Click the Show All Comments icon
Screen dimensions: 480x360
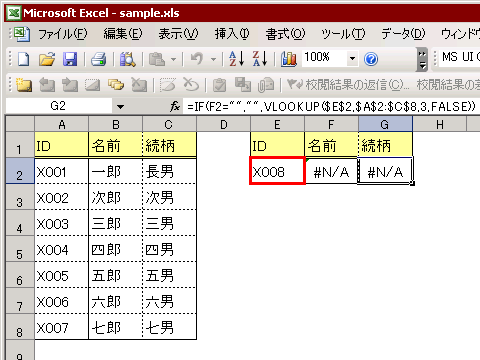116,85
